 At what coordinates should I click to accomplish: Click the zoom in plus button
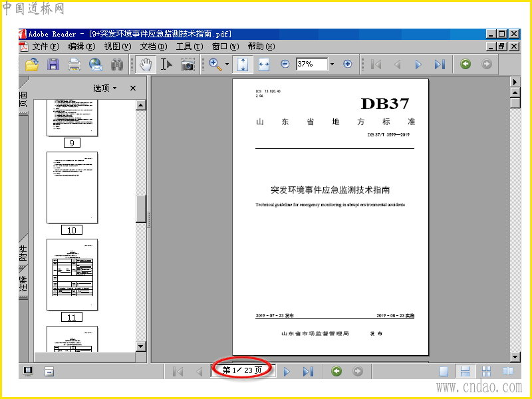pyautogui.click(x=347, y=64)
